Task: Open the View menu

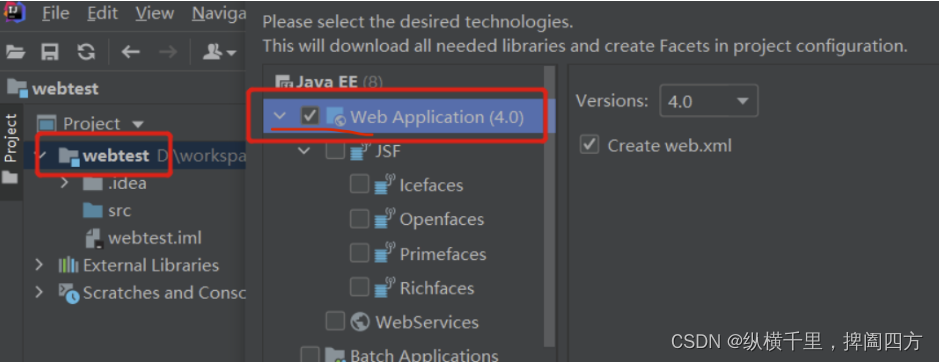Action: pyautogui.click(x=155, y=14)
